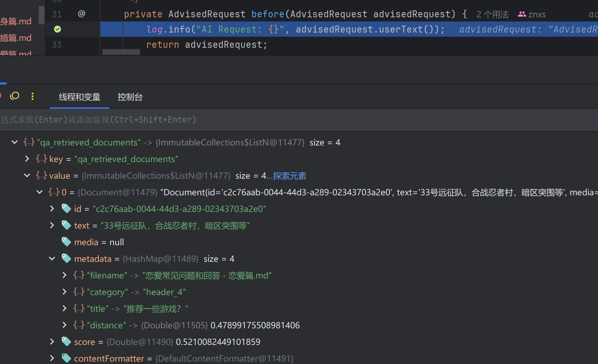Click the braces icon beside "filename" entry
Screen dimensions: 598x364
(x=79, y=275)
